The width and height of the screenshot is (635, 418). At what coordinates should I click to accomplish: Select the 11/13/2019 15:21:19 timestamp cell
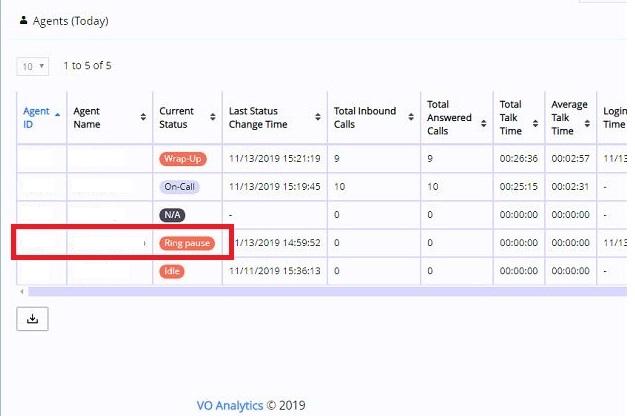274,158
